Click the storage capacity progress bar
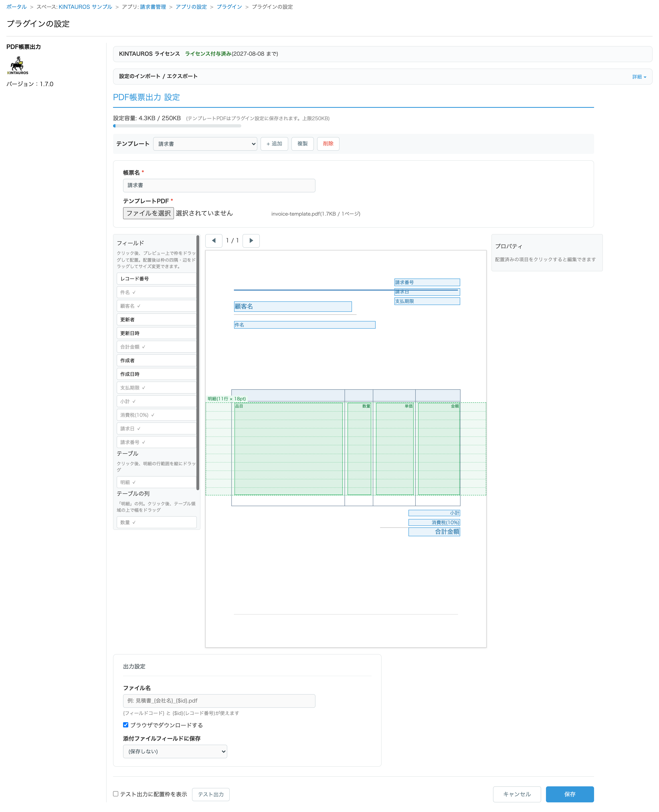Screen dimensions: 659x812 pyautogui.click(x=177, y=126)
